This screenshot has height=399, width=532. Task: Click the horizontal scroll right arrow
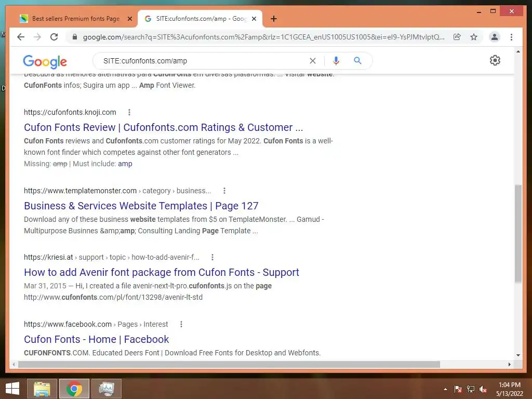click(x=509, y=364)
